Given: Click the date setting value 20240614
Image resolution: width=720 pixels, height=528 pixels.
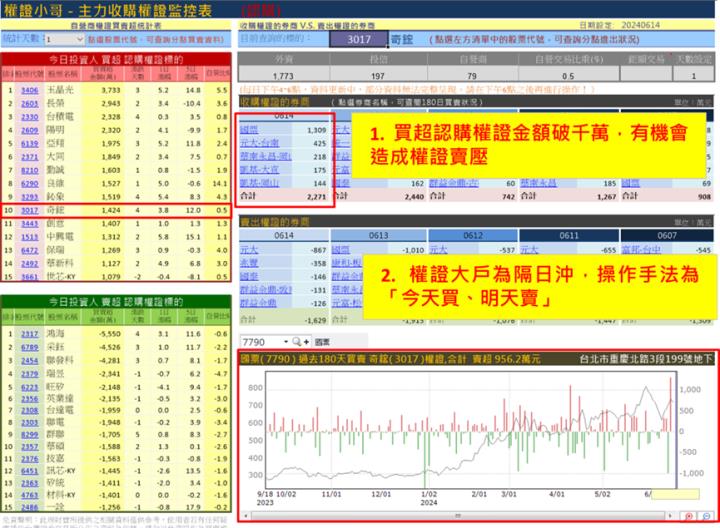Looking at the screenshot, I should click(640, 25).
